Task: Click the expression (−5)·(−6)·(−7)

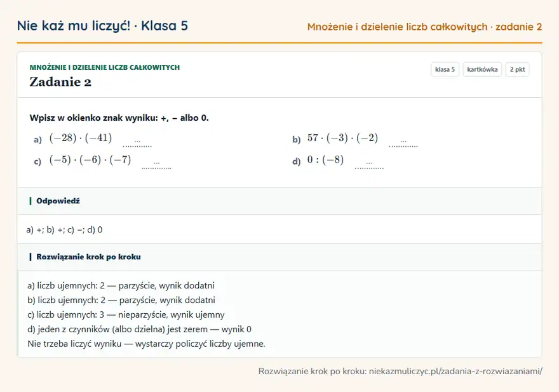Action: 90,159
